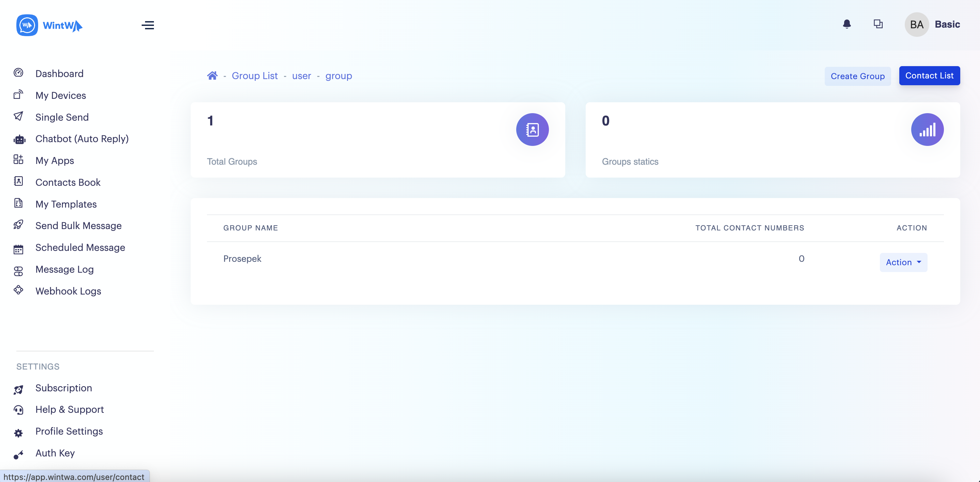Open Scheduled Message page

pyautogui.click(x=80, y=247)
